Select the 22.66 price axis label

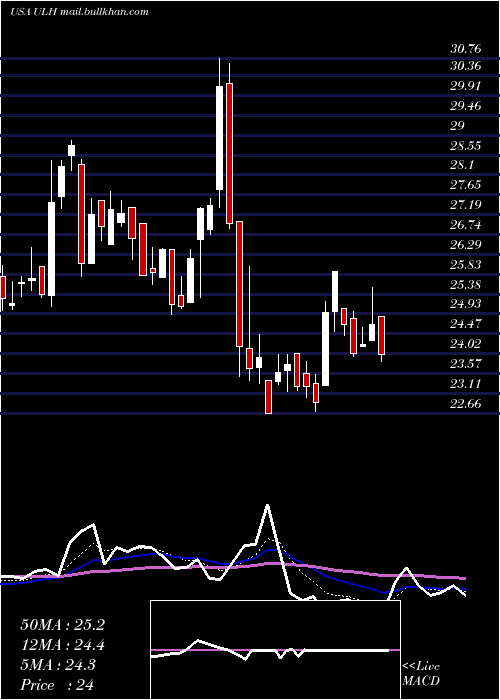466,404
